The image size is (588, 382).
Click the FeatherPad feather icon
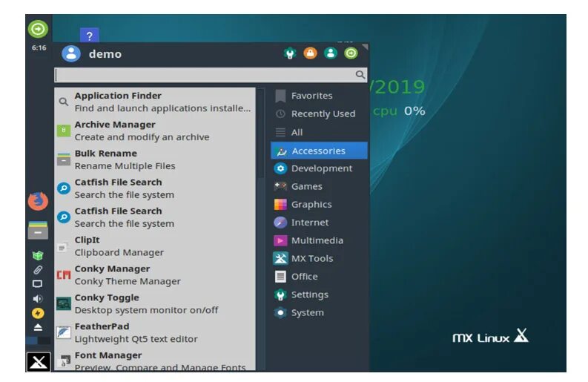(64, 332)
